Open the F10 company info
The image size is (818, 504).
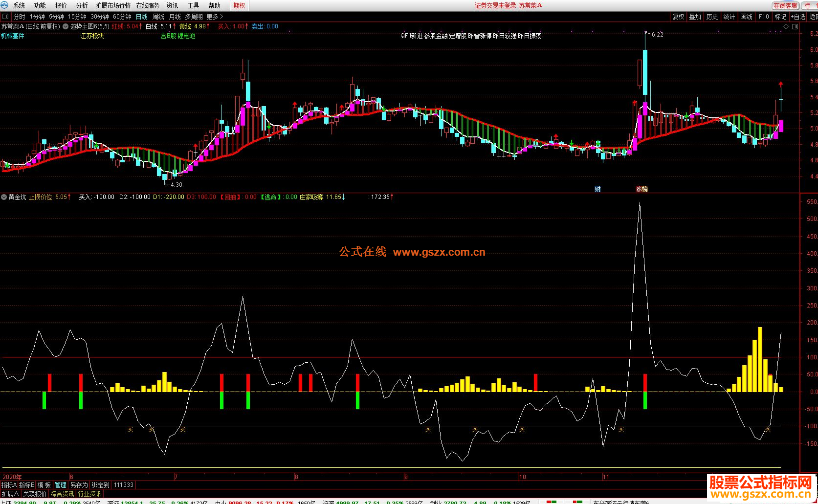click(x=764, y=17)
